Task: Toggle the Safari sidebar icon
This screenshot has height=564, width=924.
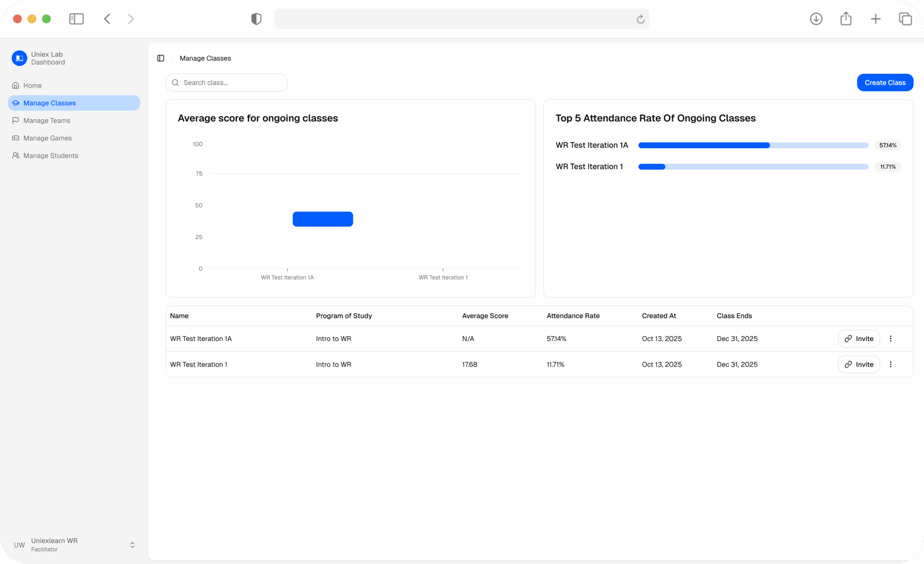Action: 77,19
